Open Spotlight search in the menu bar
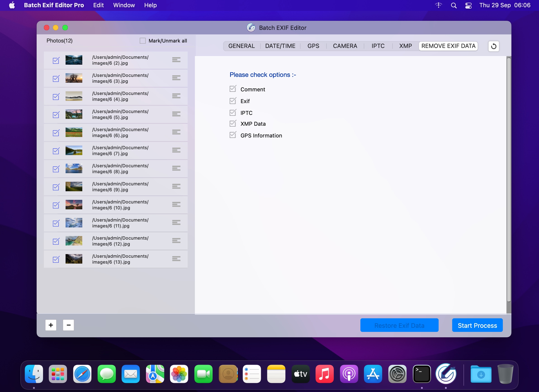Viewport: 539px width, 392px height. [x=454, y=5]
